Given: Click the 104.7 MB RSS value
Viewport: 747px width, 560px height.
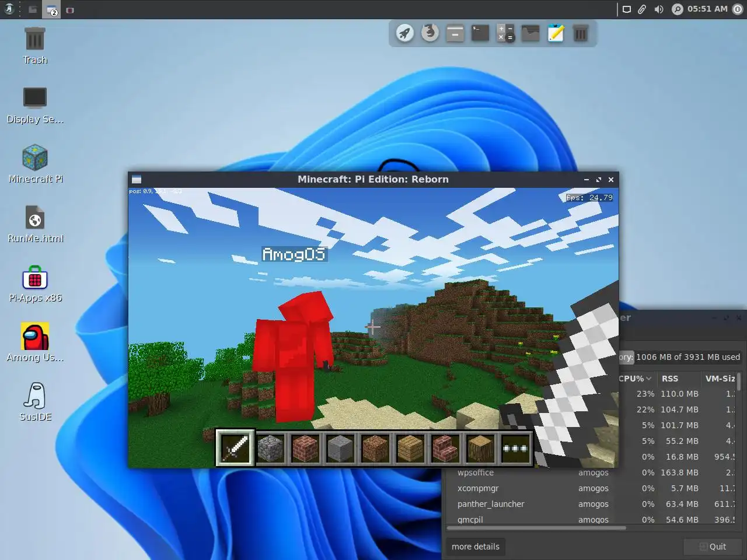Looking at the screenshot, I should 679,409.
